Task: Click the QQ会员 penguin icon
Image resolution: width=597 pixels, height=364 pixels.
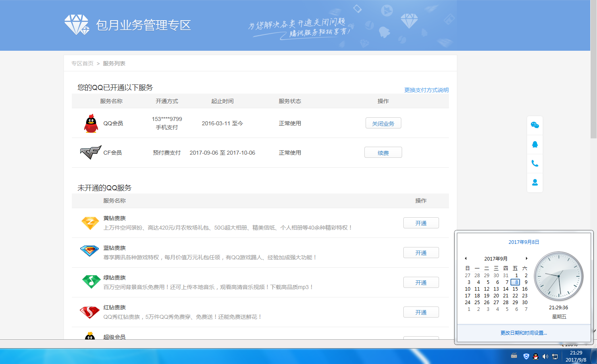Action: (91, 123)
